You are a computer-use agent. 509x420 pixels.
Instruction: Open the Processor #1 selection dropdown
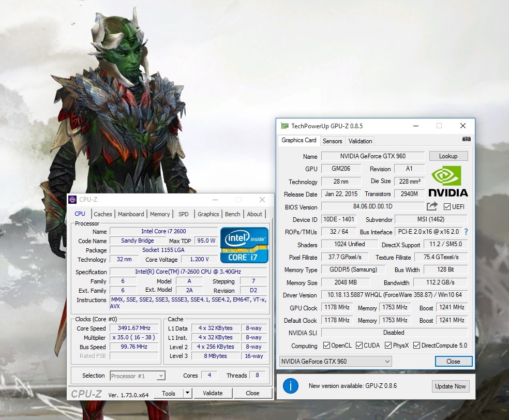pos(138,376)
